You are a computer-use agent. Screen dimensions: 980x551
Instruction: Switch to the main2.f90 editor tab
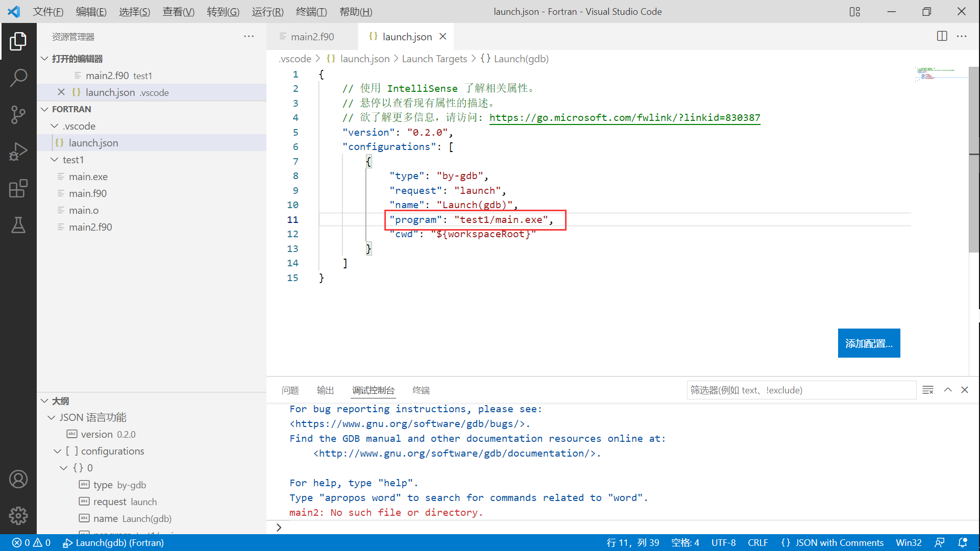(312, 37)
